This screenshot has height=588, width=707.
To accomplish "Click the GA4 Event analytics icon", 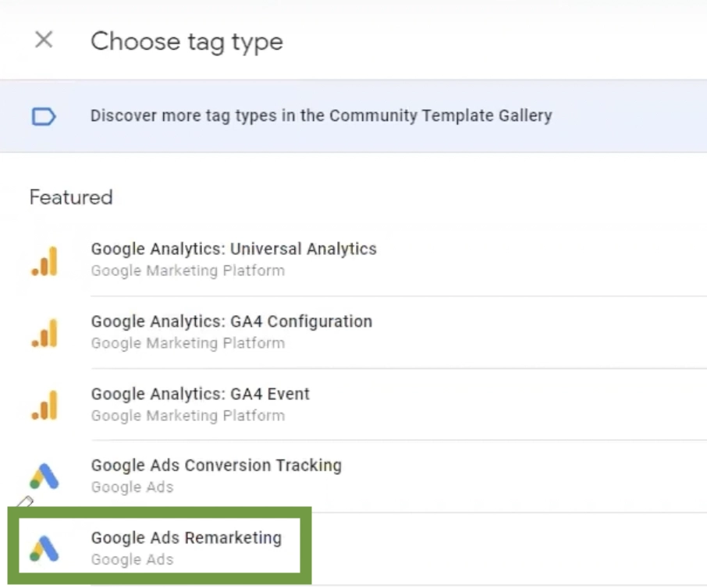I will coord(44,406).
